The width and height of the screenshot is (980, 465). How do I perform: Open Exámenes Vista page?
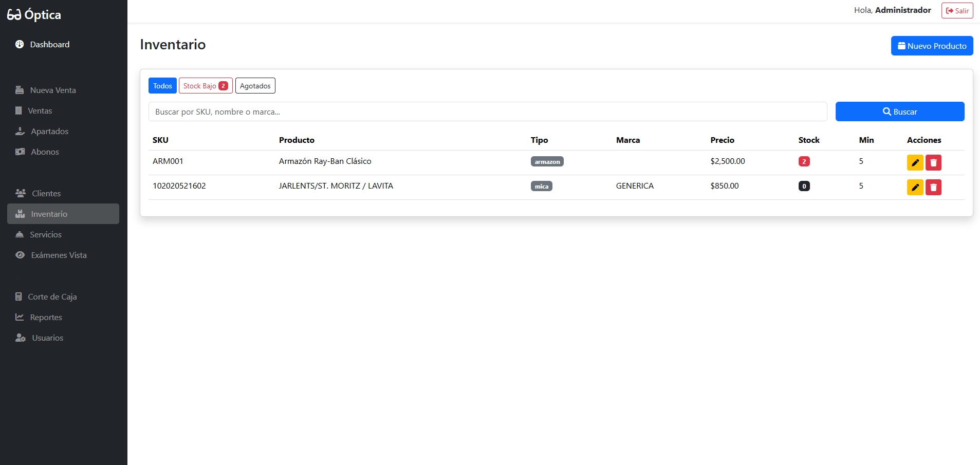tap(63, 255)
